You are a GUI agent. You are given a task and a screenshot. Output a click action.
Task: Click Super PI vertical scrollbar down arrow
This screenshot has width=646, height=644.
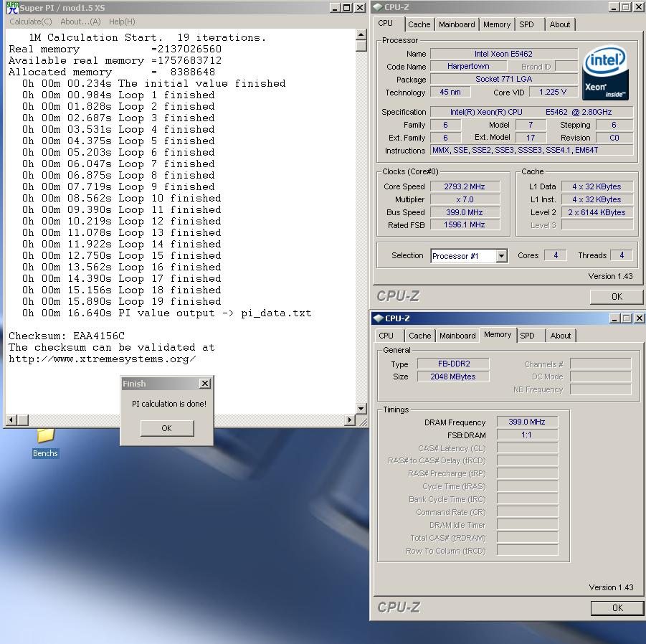pos(361,409)
